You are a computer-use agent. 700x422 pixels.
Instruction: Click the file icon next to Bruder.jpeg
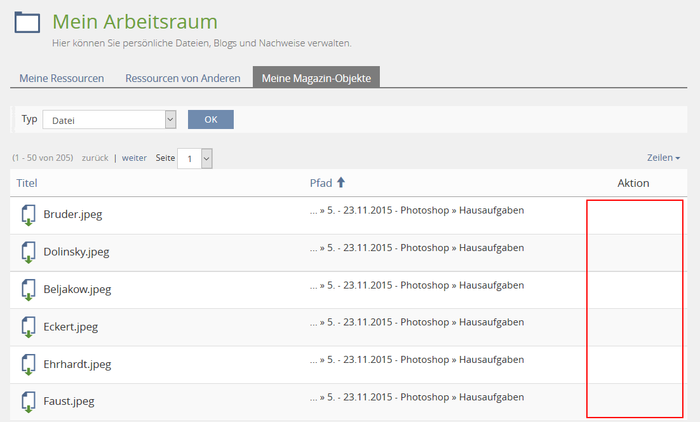pyautogui.click(x=28, y=215)
